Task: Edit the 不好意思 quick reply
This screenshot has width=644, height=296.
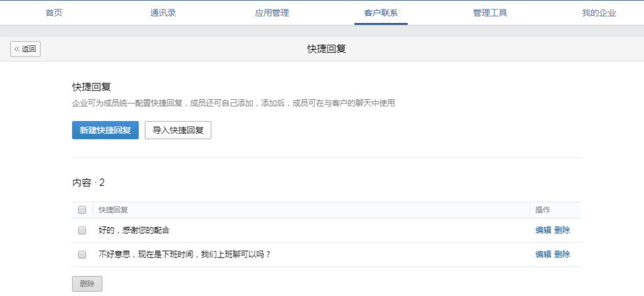Action: pyautogui.click(x=543, y=255)
